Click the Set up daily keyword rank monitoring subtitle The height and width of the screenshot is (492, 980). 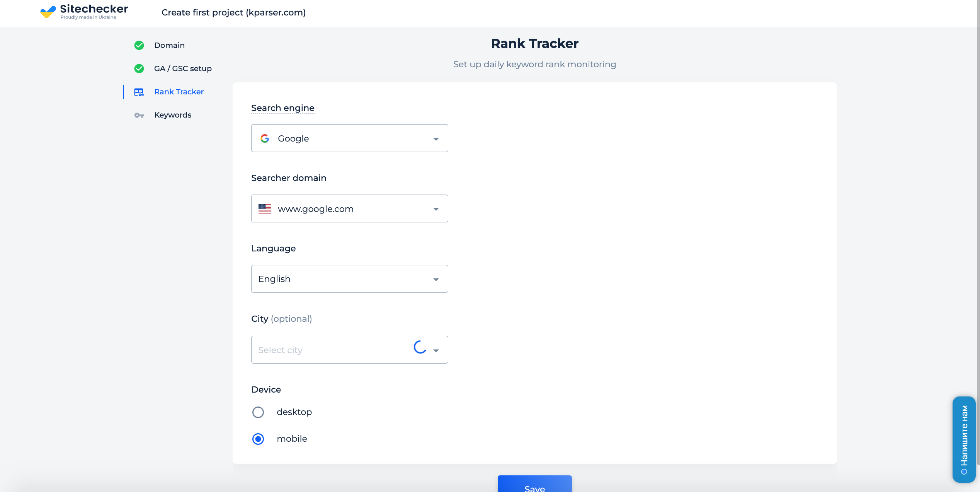[535, 64]
